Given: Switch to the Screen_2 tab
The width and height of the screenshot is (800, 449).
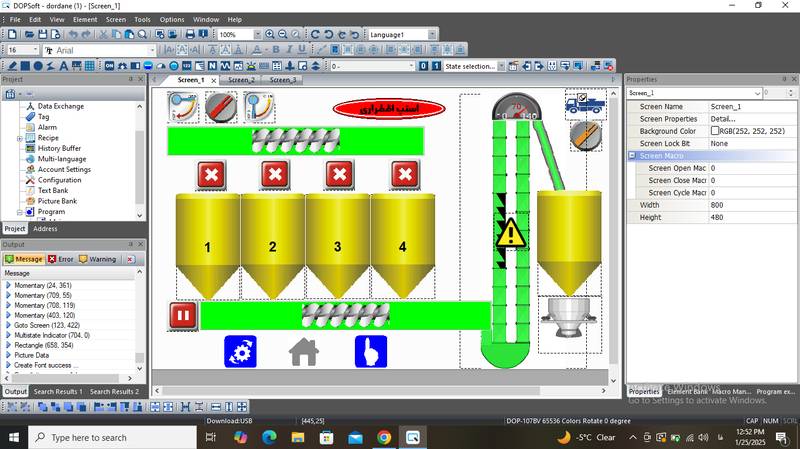Looking at the screenshot, I should pyautogui.click(x=241, y=80).
